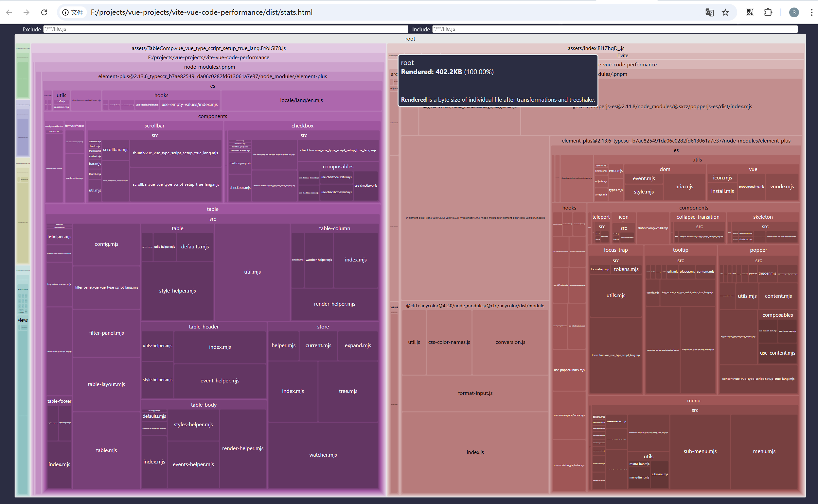Open the translate page icon
Screen dimensions: 818x504
709,12
